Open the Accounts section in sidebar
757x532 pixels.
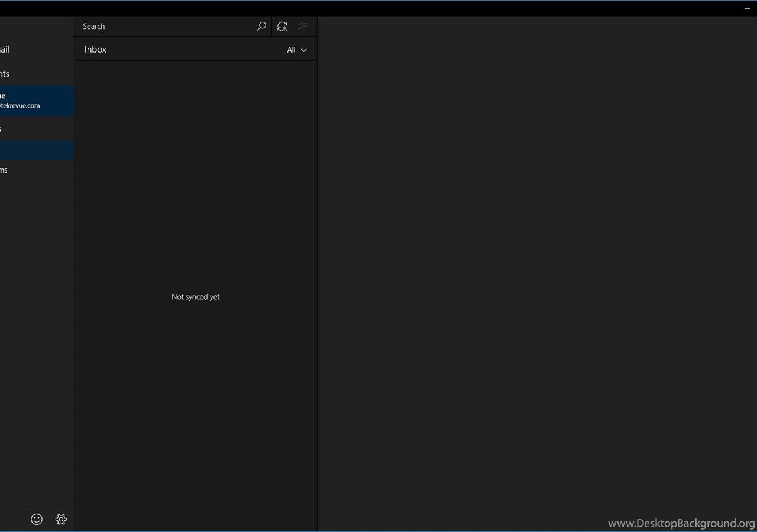pos(5,74)
